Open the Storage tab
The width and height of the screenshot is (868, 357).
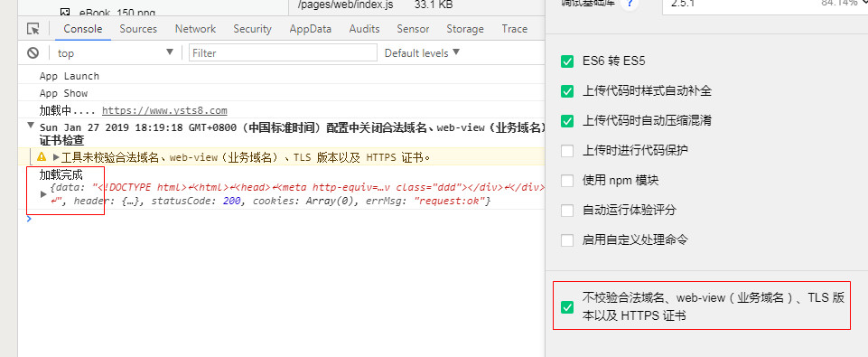coord(465,29)
